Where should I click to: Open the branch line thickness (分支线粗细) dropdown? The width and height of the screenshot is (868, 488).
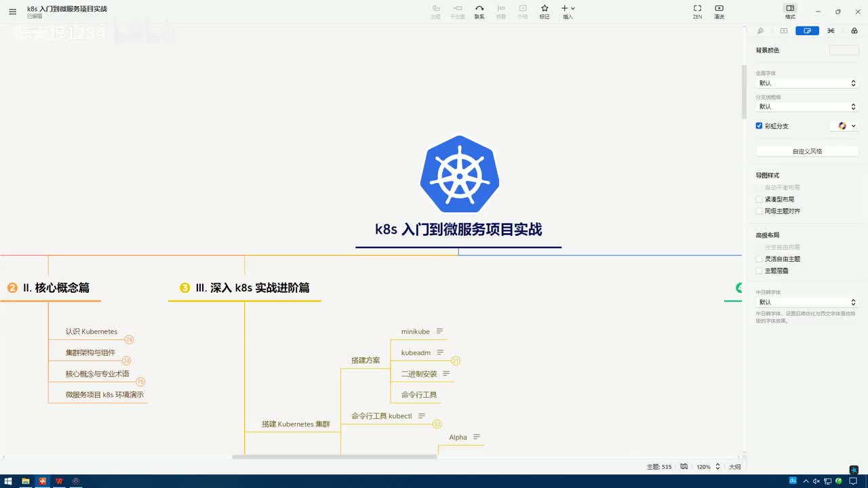[807, 106]
